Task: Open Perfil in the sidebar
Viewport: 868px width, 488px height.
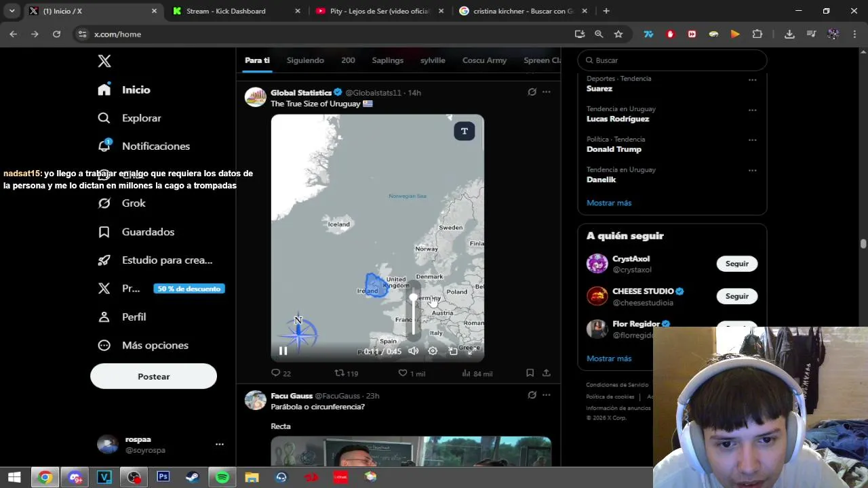Action: (x=122, y=317)
